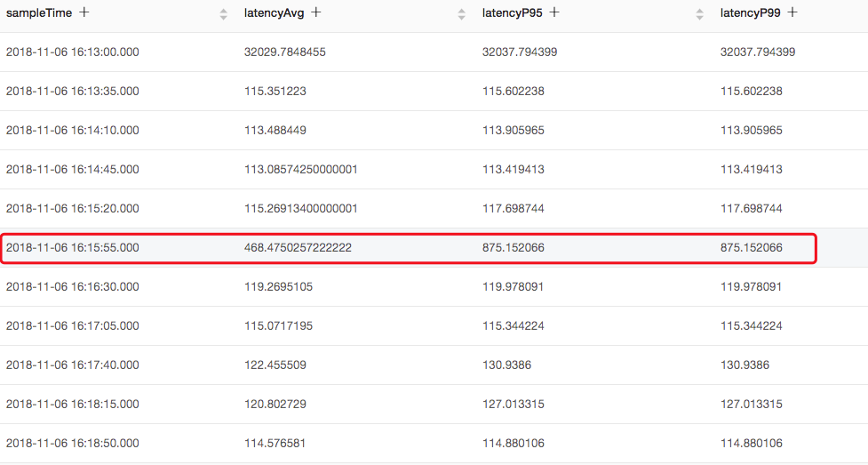Select latencyAvg value 113.08574250000001
Image resolution: width=868 pixels, height=465 pixels.
pyautogui.click(x=300, y=170)
